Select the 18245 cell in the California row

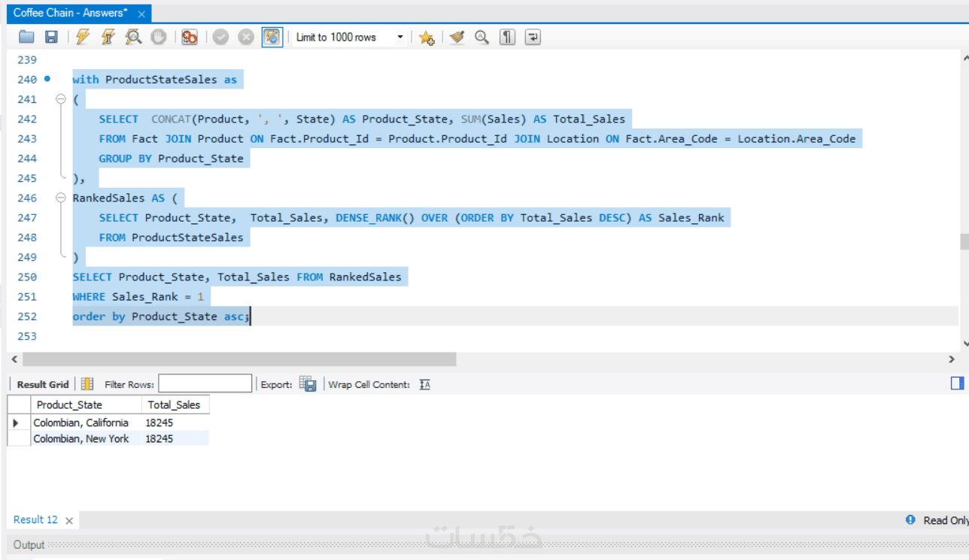175,422
